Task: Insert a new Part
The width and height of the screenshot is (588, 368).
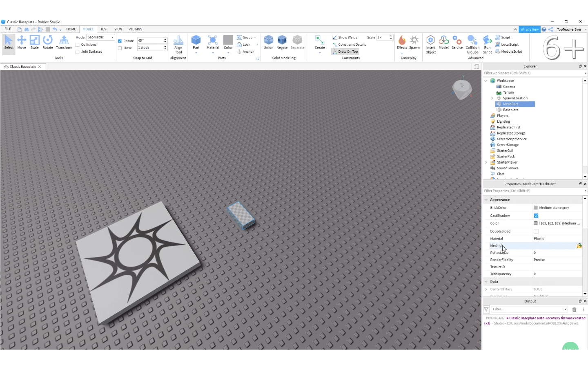Action: [196, 43]
